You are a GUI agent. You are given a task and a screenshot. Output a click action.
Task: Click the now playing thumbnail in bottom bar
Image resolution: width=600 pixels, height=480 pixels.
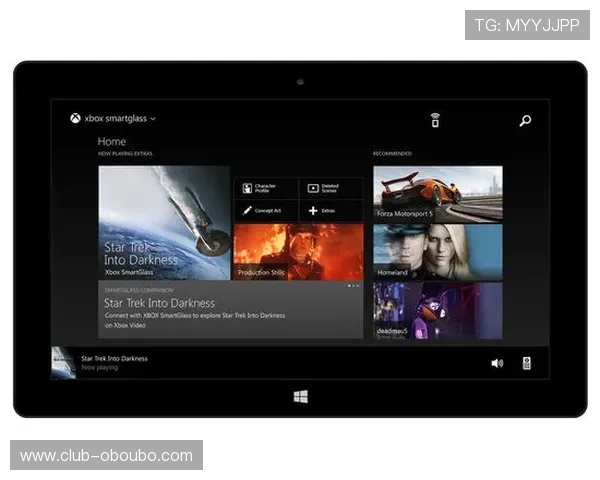(63, 362)
